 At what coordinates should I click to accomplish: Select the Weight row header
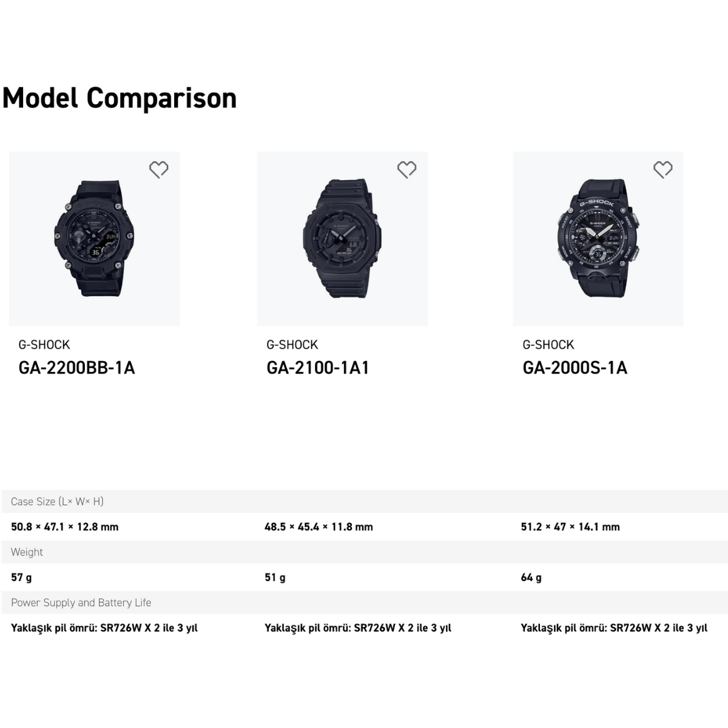[x=364, y=552]
